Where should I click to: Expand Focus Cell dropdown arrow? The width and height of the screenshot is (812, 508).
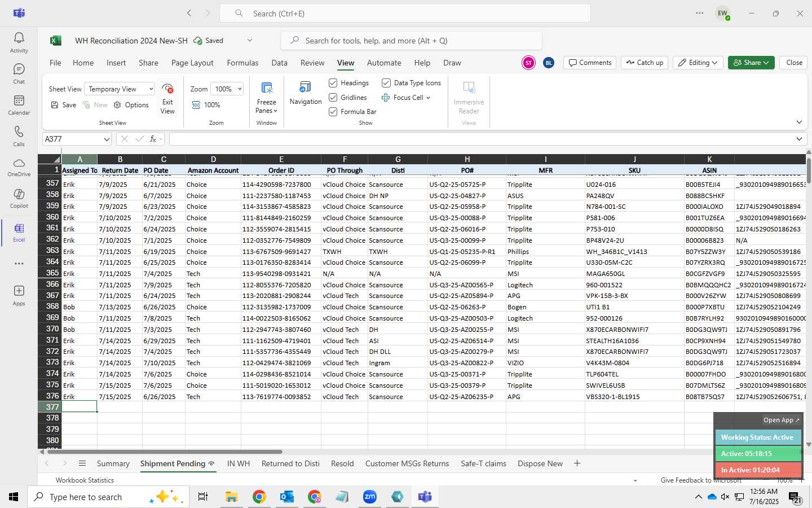(x=429, y=98)
